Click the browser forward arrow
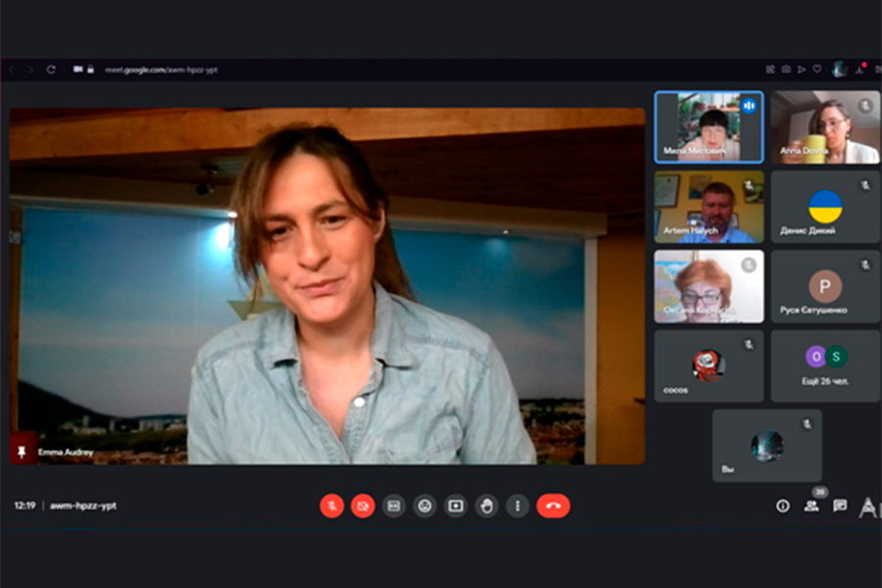 [30, 70]
